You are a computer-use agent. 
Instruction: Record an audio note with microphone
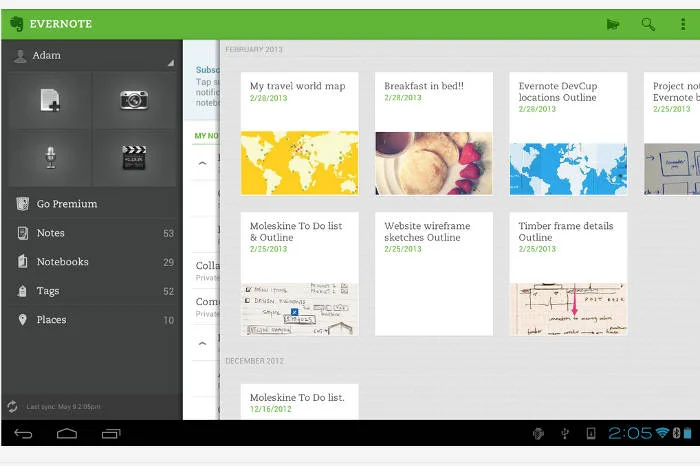[x=50, y=157]
